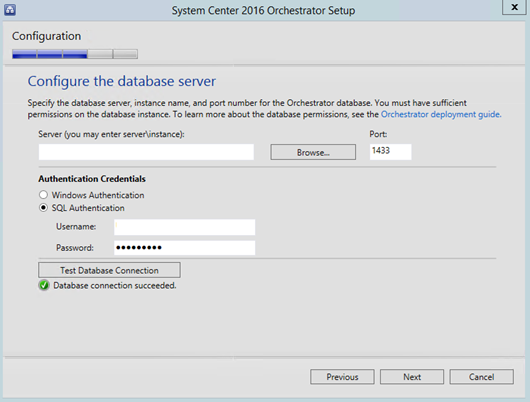Click into the Port field showing 1433
The width and height of the screenshot is (530, 402).
tap(390, 152)
